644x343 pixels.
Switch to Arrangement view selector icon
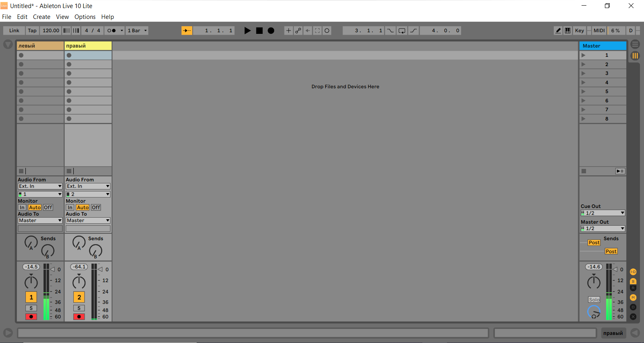(x=635, y=44)
